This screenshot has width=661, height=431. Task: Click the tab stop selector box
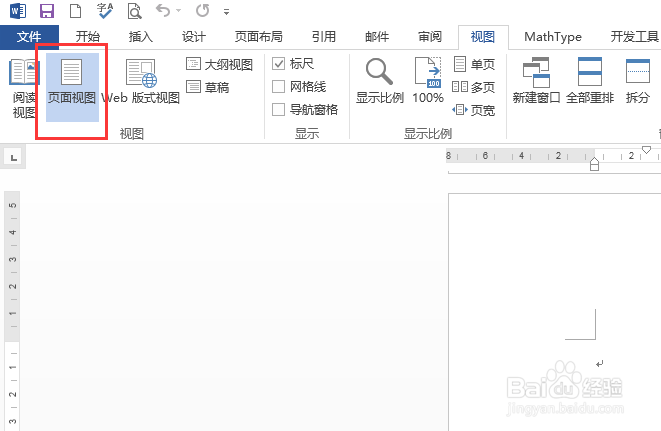pos(13,158)
